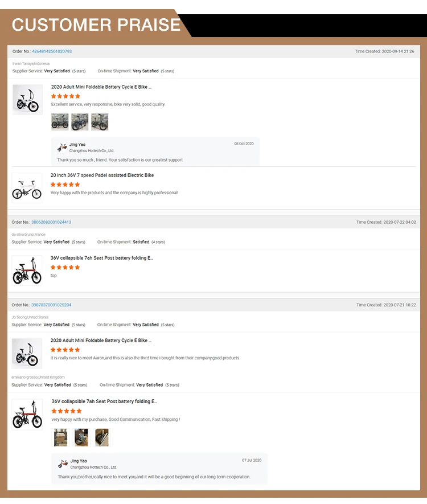
Task: Click the red folding bike thumbnail in da silva bruno's review
Action: pyautogui.click(x=27, y=271)
